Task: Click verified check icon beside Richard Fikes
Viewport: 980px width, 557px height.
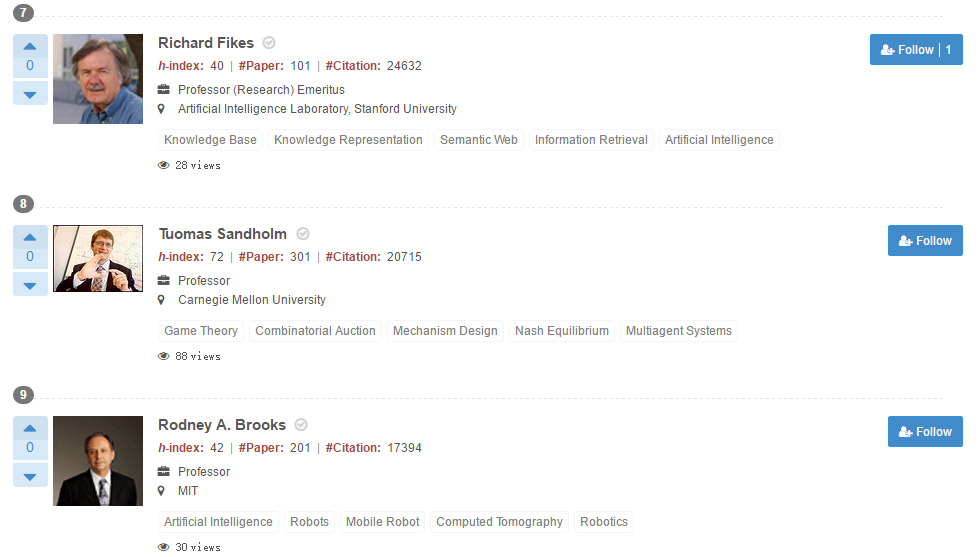Action: click(269, 43)
